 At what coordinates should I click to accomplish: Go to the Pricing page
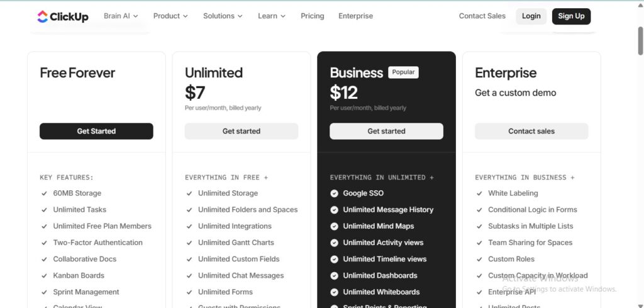click(313, 16)
